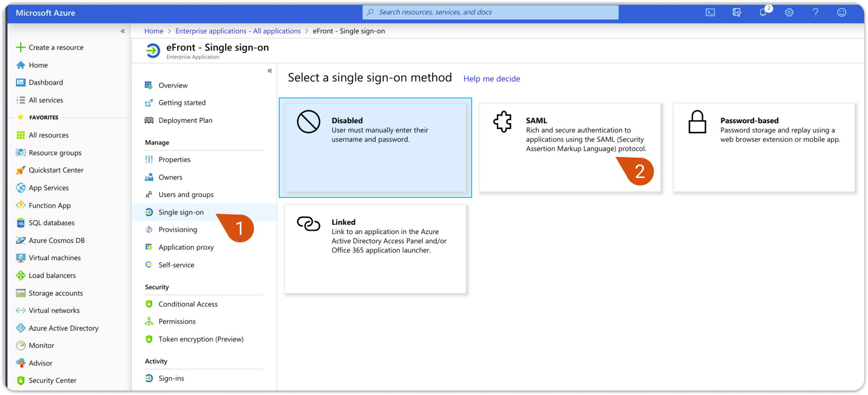The height and width of the screenshot is (395, 868).
Task: Open the portal settings gear
Action: point(789,12)
